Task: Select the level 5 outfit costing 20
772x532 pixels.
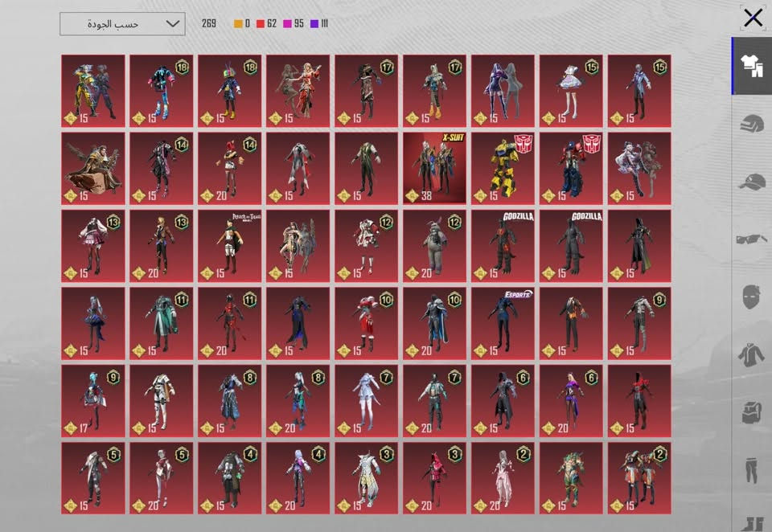Action: click(162, 478)
